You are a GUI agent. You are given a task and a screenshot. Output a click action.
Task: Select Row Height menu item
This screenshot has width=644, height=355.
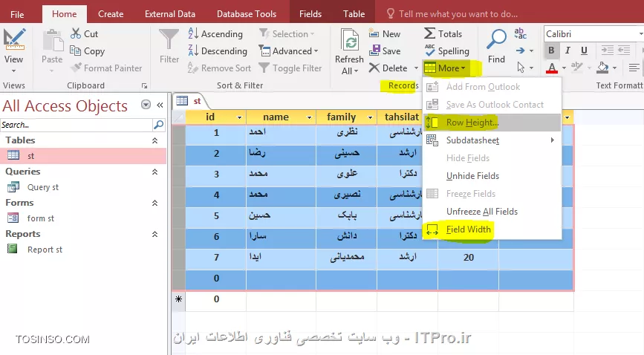492,123
